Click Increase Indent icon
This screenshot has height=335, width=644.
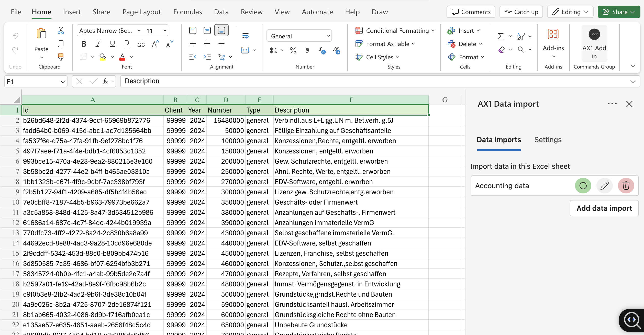(207, 57)
